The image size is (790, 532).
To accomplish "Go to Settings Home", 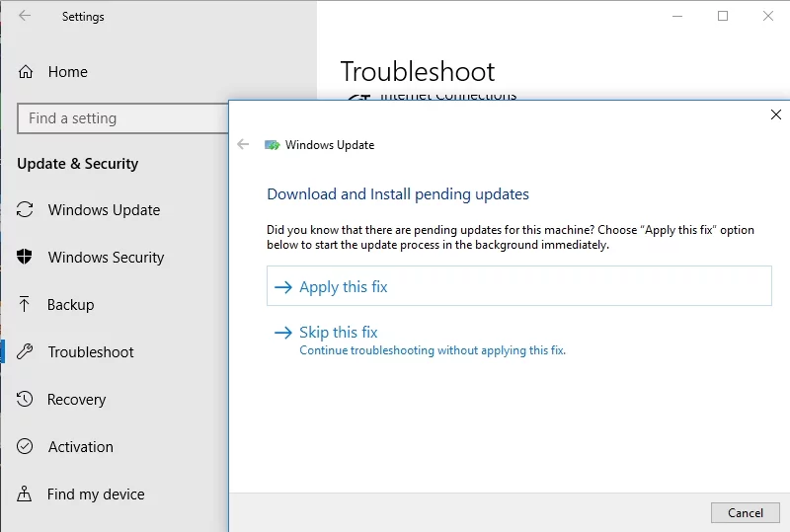I will tap(67, 72).
